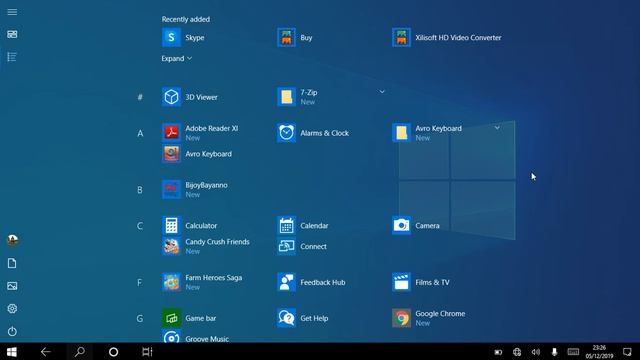The width and height of the screenshot is (640, 360).
Task: Open Calendar app
Action: pyautogui.click(x=302, y=226)
